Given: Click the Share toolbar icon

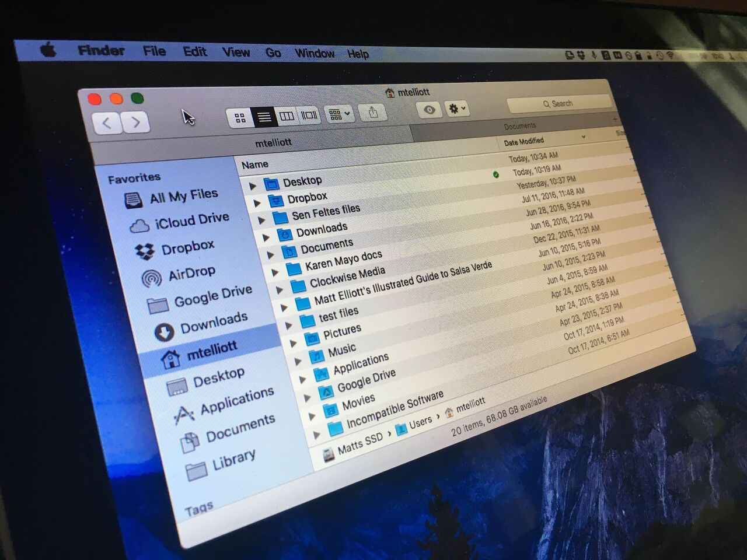Looking at the screenshot, I should coord(373,112).
